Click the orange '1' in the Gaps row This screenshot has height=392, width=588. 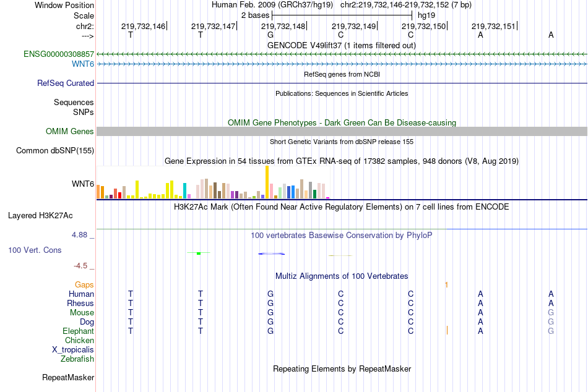pos(447,285)
